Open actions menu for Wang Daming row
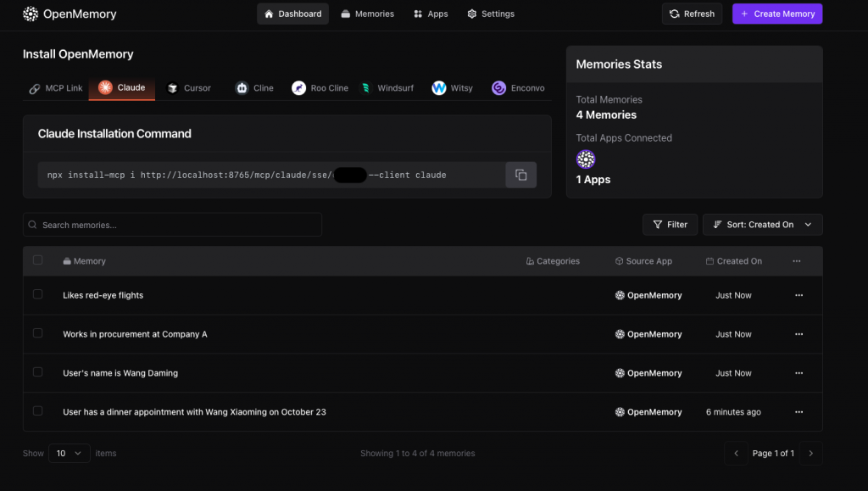The height and width of the screenshot is (491, 868). click(x=798, y=373)
